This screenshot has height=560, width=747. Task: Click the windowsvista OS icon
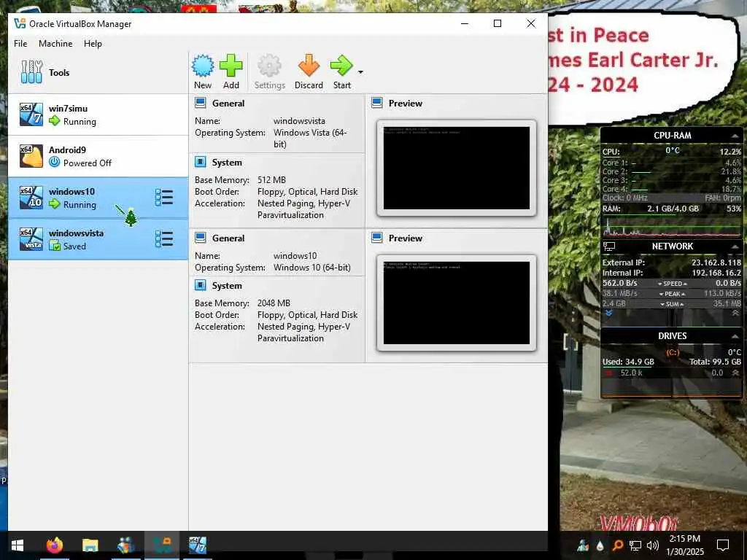pos(31,239)
